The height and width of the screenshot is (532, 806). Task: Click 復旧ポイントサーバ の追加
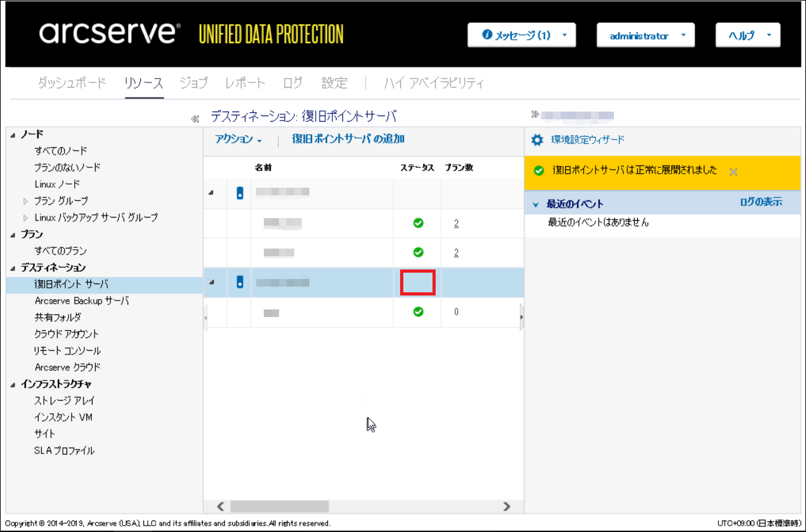pos(348,139)
